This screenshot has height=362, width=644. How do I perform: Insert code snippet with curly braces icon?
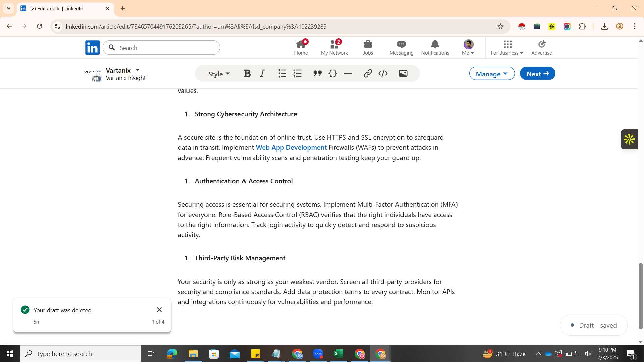pyautogui.click(x=332, y=73)
